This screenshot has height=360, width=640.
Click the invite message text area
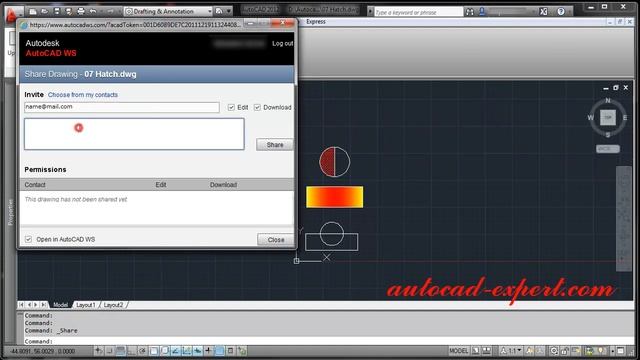[x=134, y=134]
